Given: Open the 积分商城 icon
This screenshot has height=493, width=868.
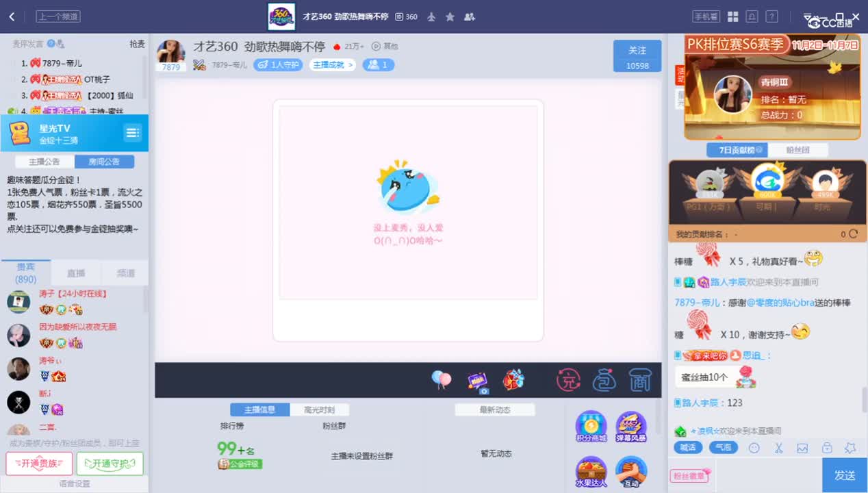Looking at the screenshot, I should [x=591, y=427].
